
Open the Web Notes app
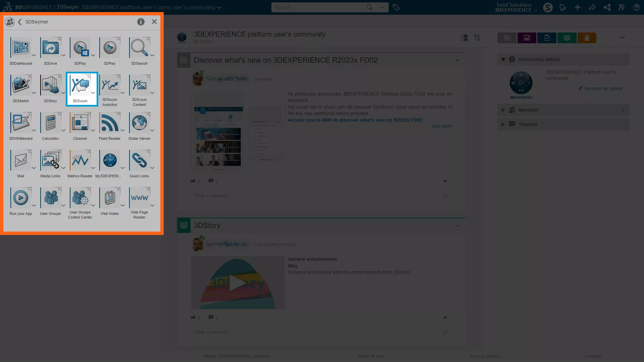coord(109,198)
